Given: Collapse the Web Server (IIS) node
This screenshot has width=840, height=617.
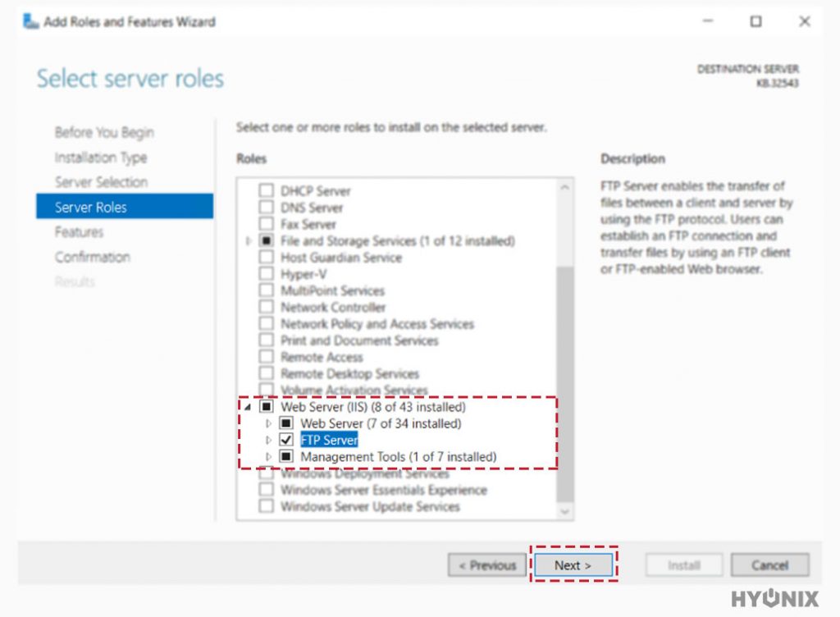Looking at the screenshot, I should click(x=249, y=407).
